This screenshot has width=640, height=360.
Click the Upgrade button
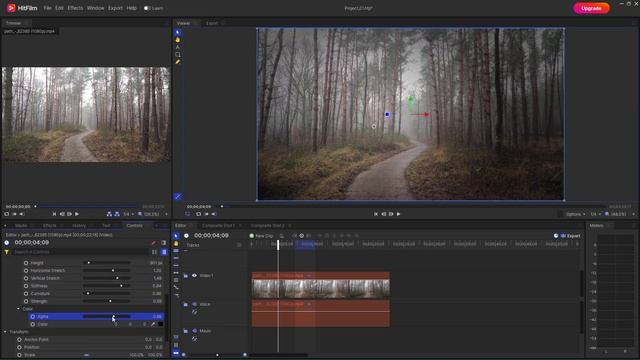pyautogui.click(x=591, y=8)
